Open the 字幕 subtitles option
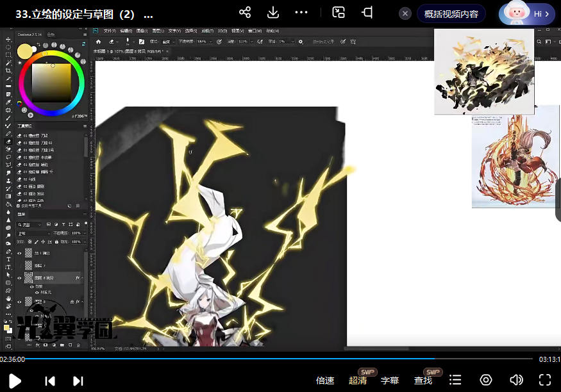 click(390, 380)
